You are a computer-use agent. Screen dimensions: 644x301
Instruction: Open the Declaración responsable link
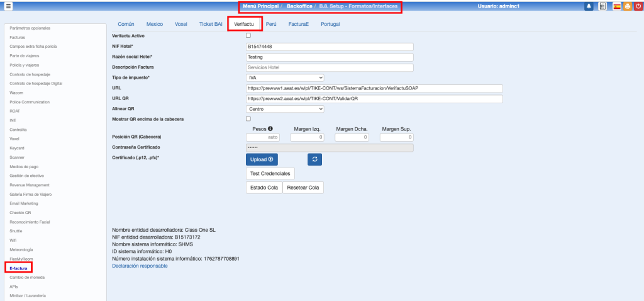click(x=140, y=266)
